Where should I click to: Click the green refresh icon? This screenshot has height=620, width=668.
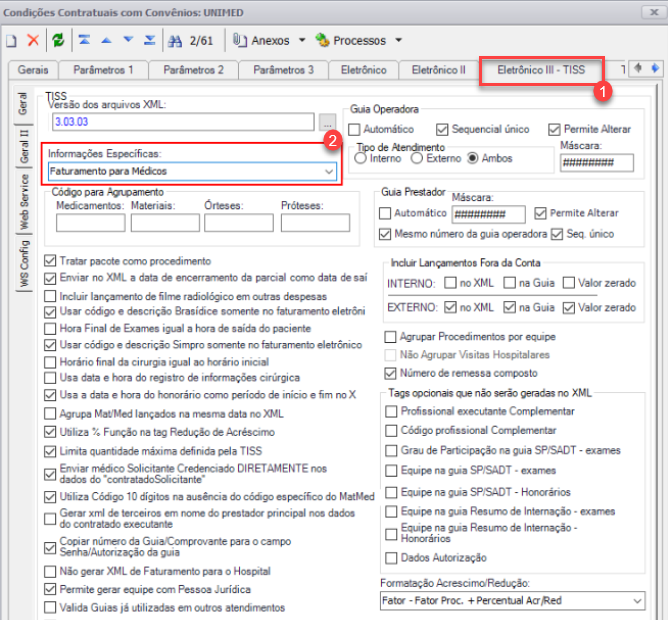click(58, 40)
